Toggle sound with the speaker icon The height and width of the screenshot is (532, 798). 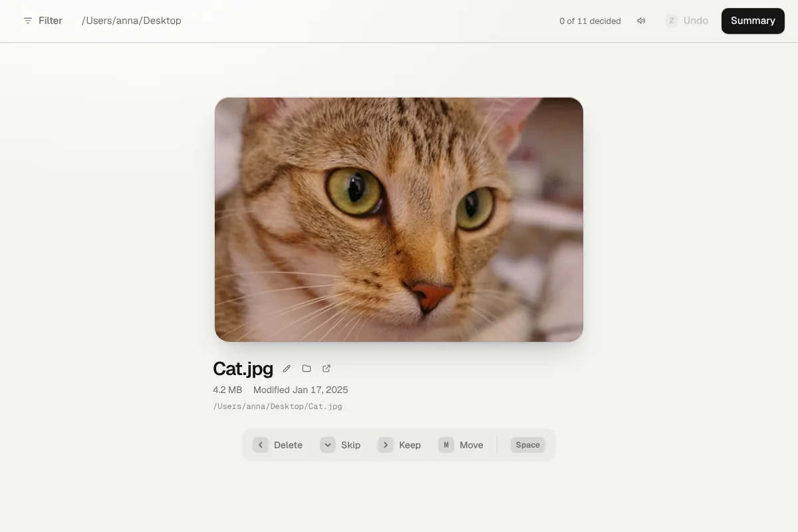pyautogui.click(x=641, y=21)
